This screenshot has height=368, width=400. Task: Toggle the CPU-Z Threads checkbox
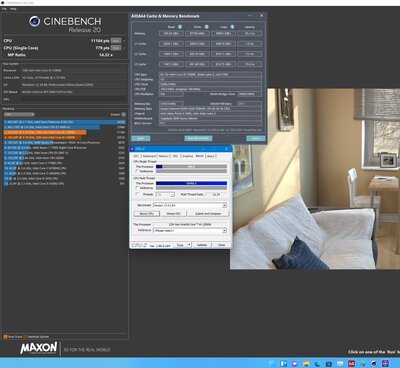point(137,194)
